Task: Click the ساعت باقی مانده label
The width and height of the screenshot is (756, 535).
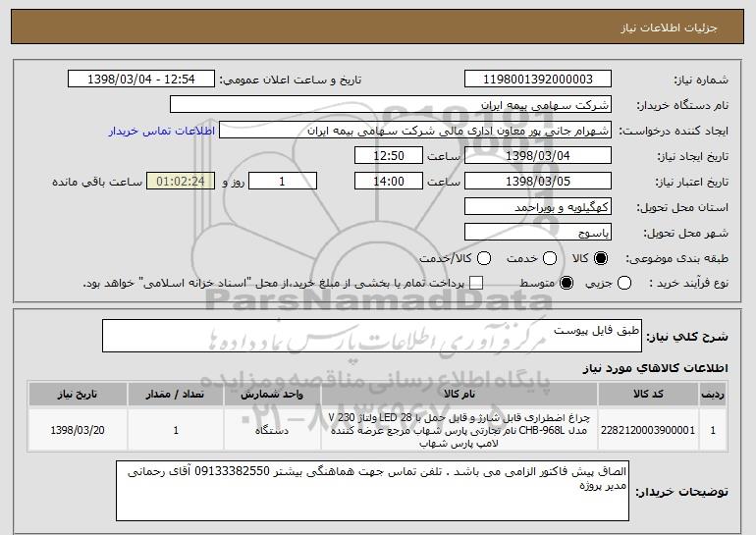Action: tap(97, 182)
